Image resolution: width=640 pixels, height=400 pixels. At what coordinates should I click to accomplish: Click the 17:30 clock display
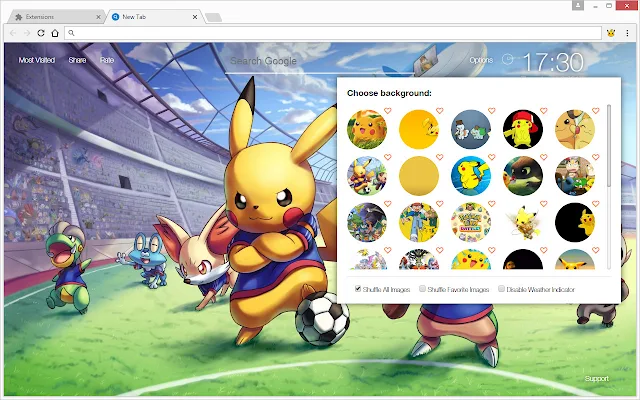(553, 62)
